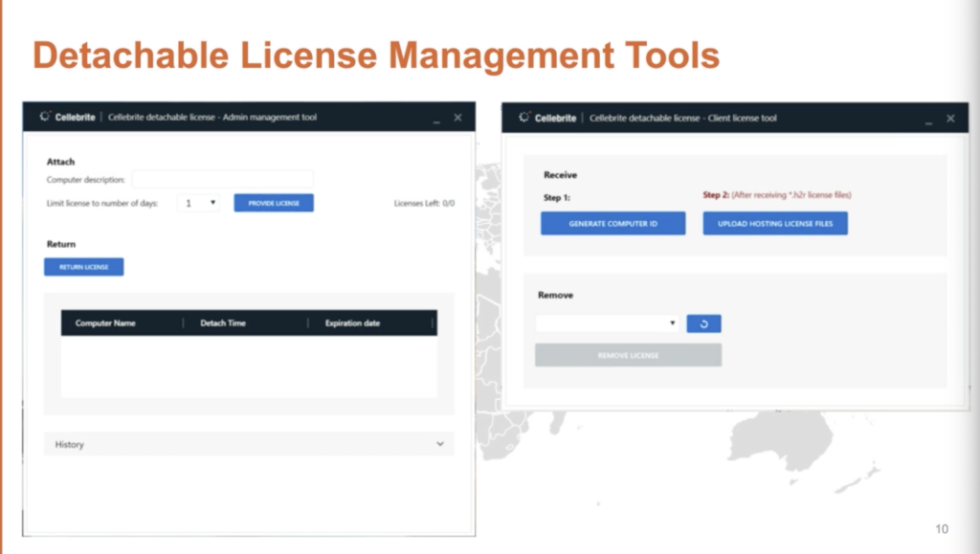
Task: Sort by Expiration date column header
Action: (x=352, y=322)
